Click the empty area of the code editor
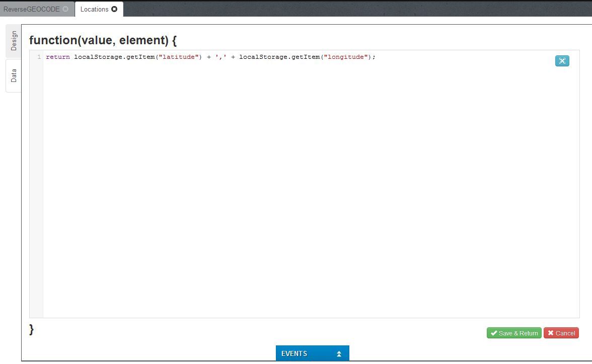The height and width of the screenshot is (364, 592). pyautogui.click(x=302, y=191)
